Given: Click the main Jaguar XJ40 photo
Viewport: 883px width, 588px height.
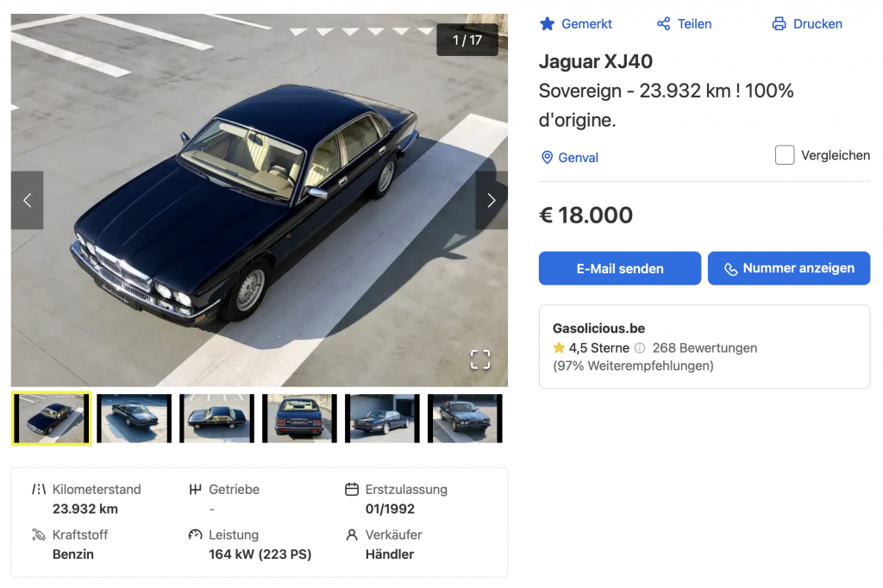Looking at the screenshot, I should 259,216.
